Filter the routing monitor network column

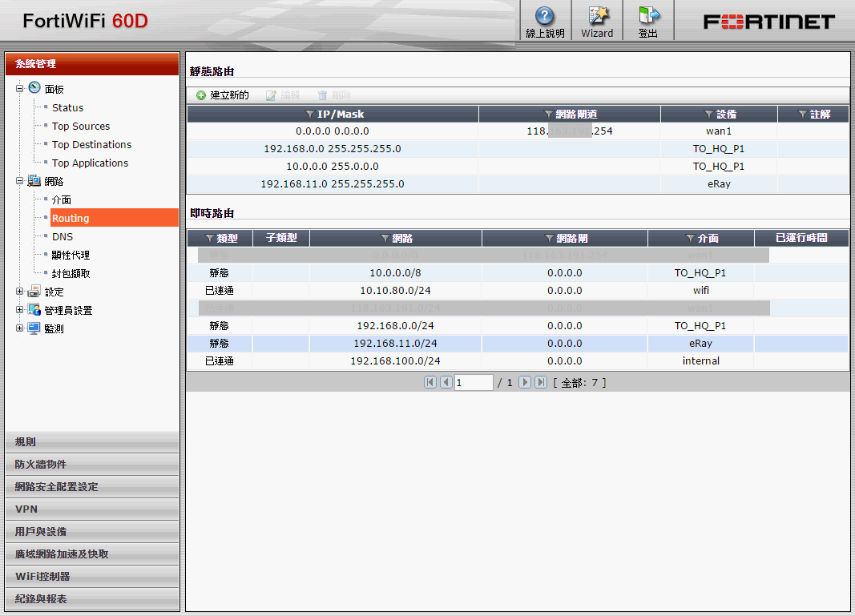pos(385,238)
